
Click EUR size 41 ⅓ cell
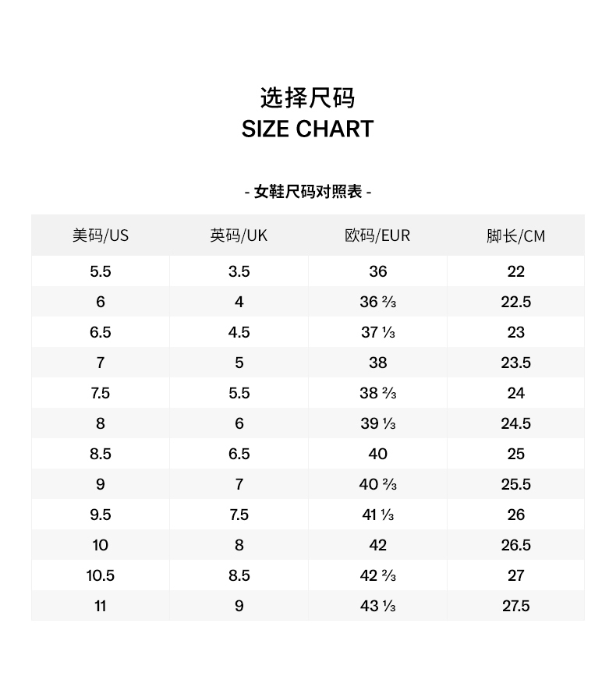[x=377, y=515]
